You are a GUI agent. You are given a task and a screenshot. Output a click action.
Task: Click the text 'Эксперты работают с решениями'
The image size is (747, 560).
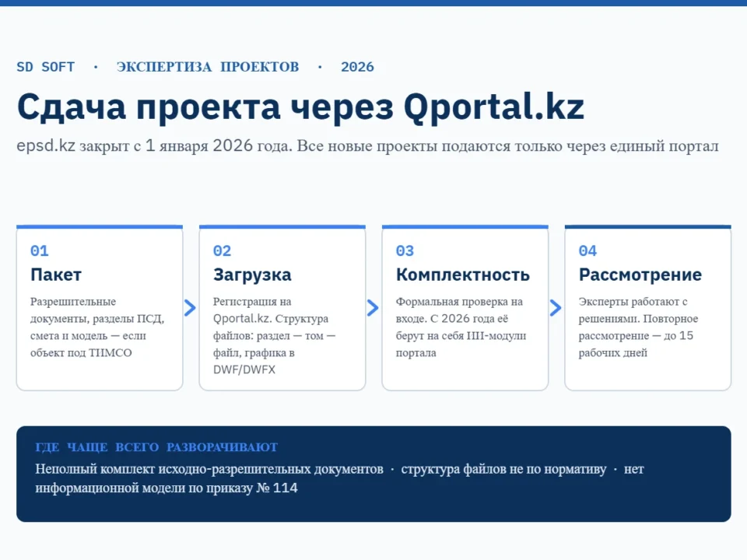[x=633, y=310]
